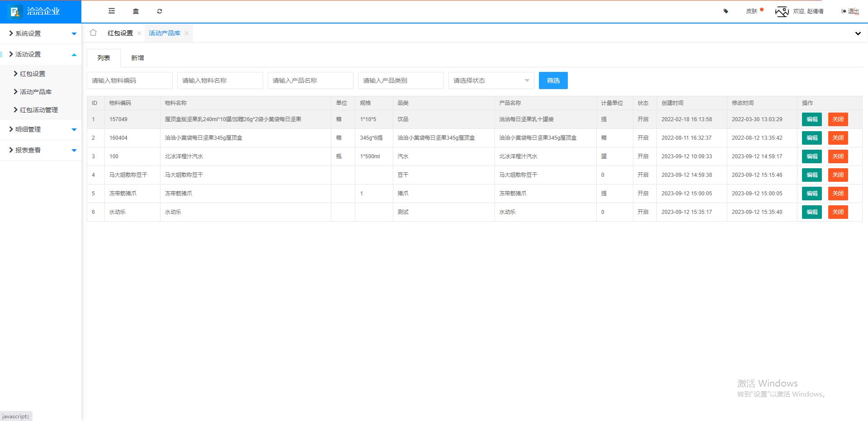Open 皮肤 skin settings
This screenshot has height=421, width=868.
(752, 11)
